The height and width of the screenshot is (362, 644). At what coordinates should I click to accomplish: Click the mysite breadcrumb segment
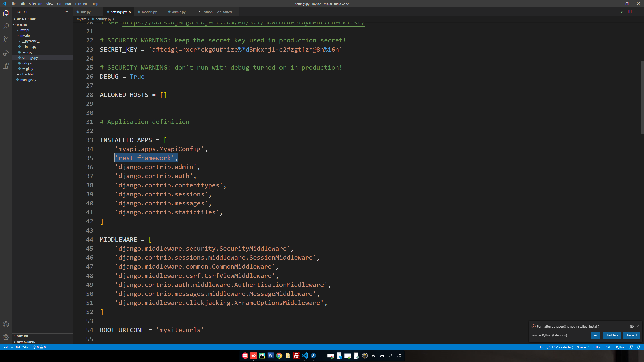point(82,19)
